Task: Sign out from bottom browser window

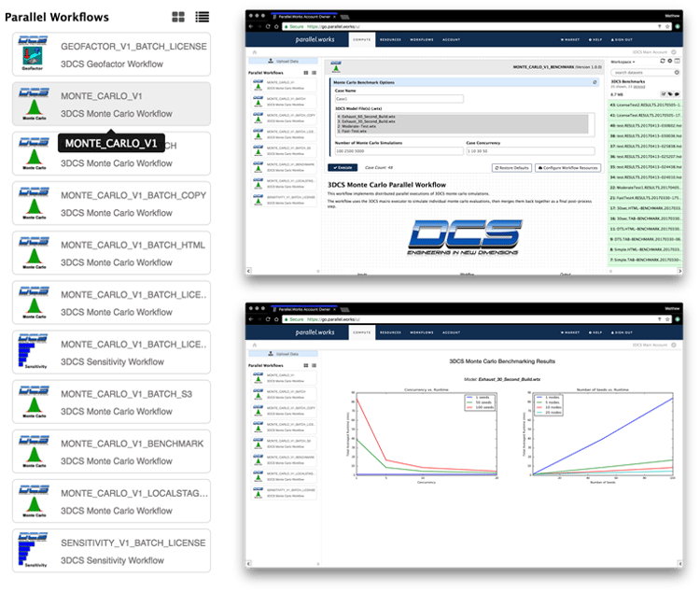Action: click(622, 332)
